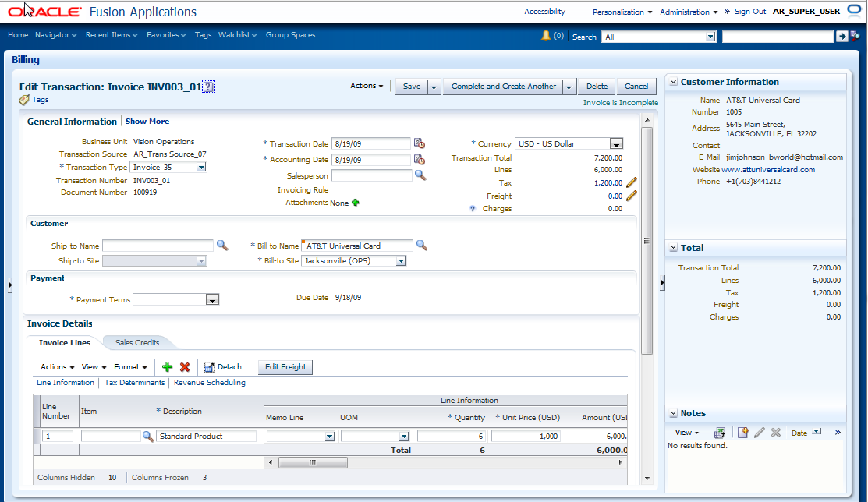This screenshot has width=868, height=502.
Task: Click the Cancel button
Action: pos(636,87)
